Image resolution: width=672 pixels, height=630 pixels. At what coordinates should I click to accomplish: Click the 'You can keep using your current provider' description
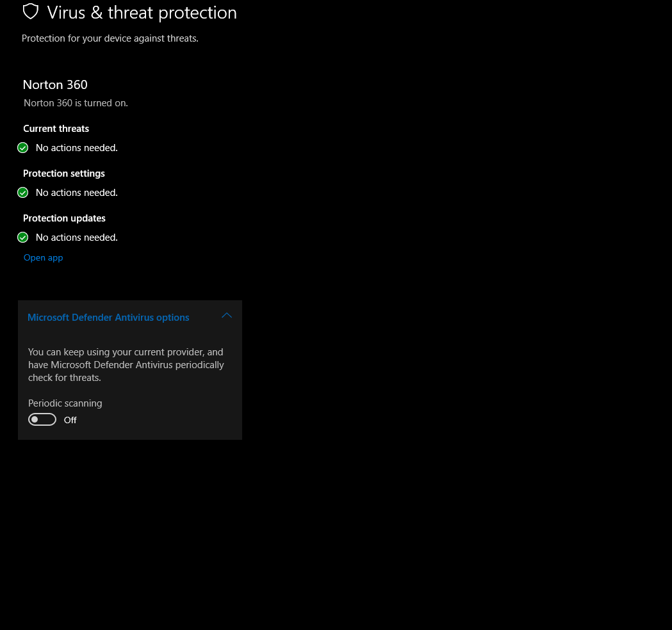pyautogui.click(x=126, y=365)
